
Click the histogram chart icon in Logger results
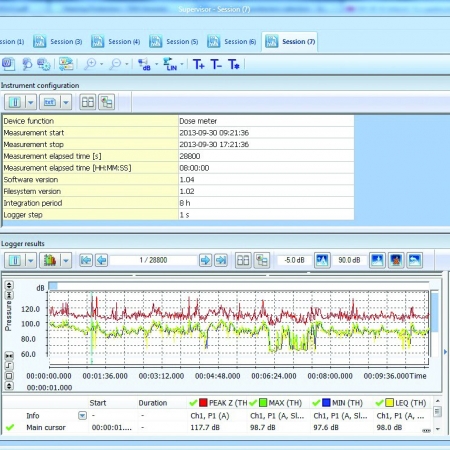coord(49,260)
